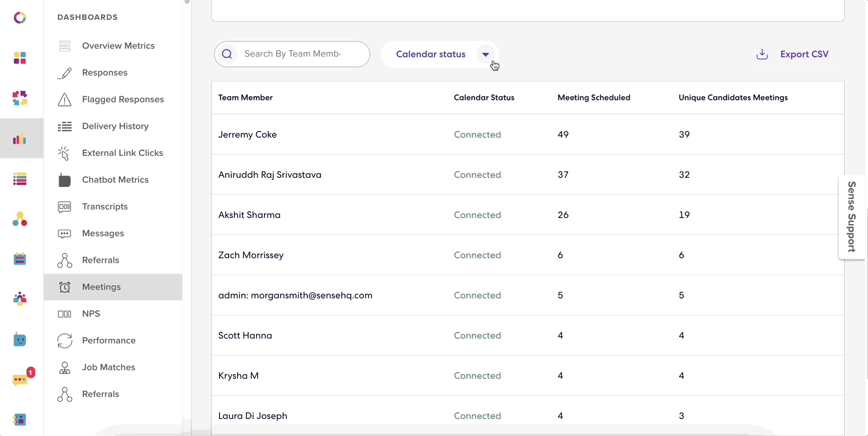Click Connected status for Jerremy Coke
This screenshot has width=868, height=436.
pos(477,135)
